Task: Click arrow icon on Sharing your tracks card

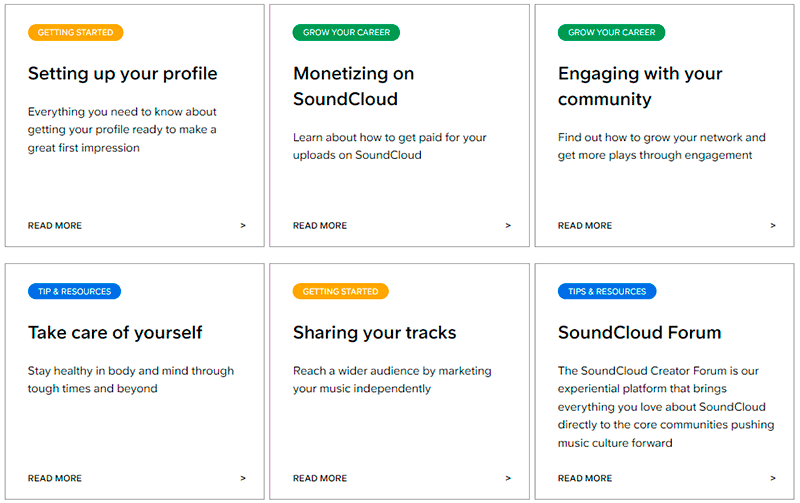Action: click(x=508, y=479)
